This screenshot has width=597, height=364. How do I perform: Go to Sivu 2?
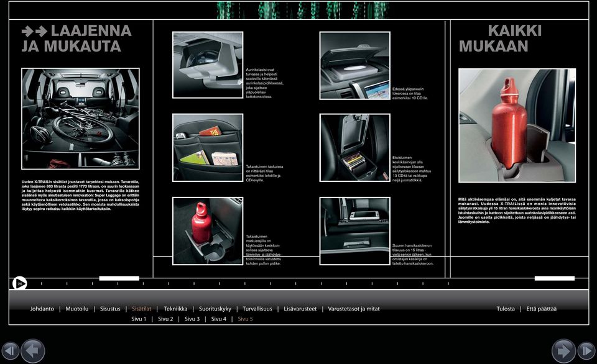[165, 319]
